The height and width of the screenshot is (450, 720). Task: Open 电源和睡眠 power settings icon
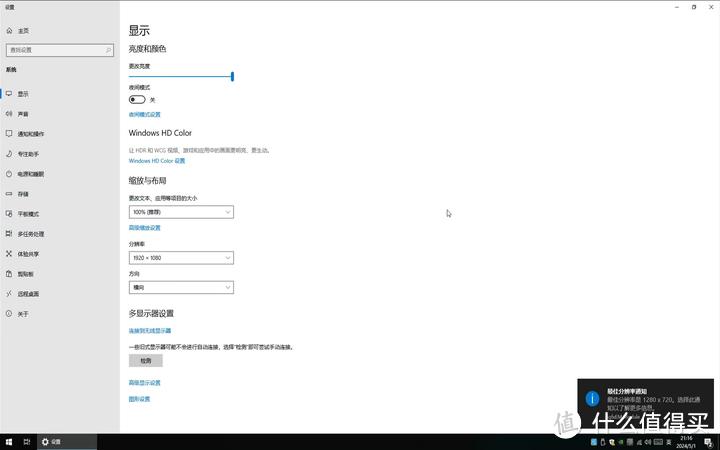click(9, 174)
